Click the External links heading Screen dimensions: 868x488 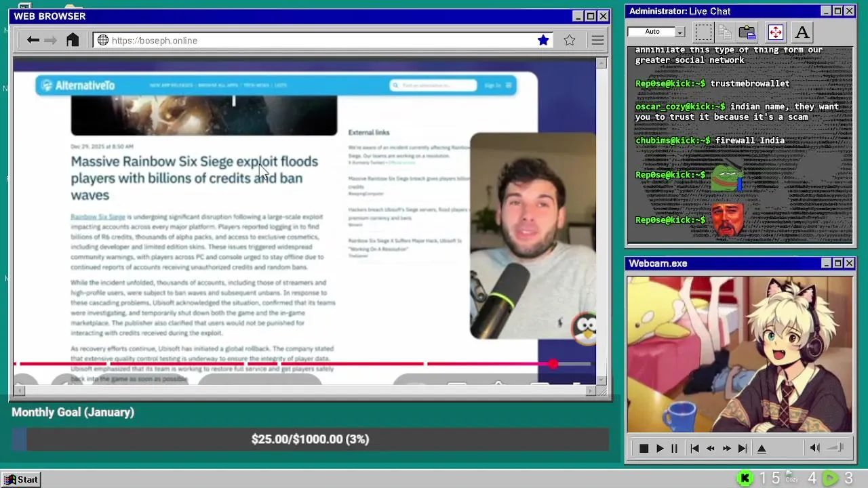[369, 132]
